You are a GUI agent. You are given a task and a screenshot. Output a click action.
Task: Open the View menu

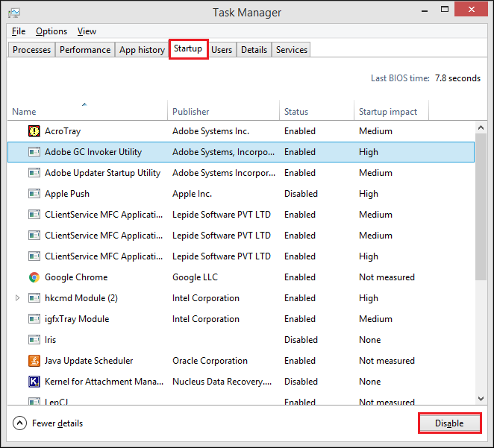87,31
